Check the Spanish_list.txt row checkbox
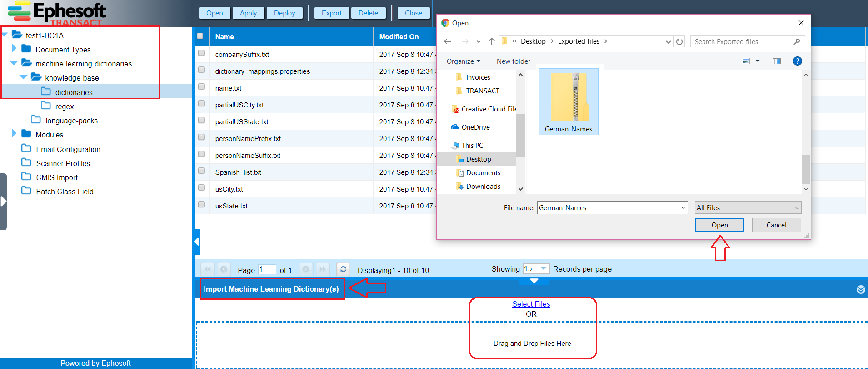 coord(201,171)
